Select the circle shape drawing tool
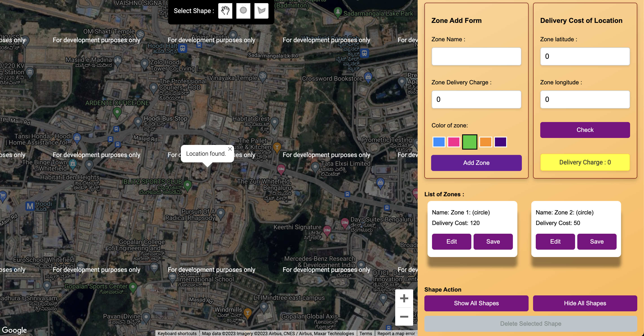The image size is (644, 336). (243, 11)
